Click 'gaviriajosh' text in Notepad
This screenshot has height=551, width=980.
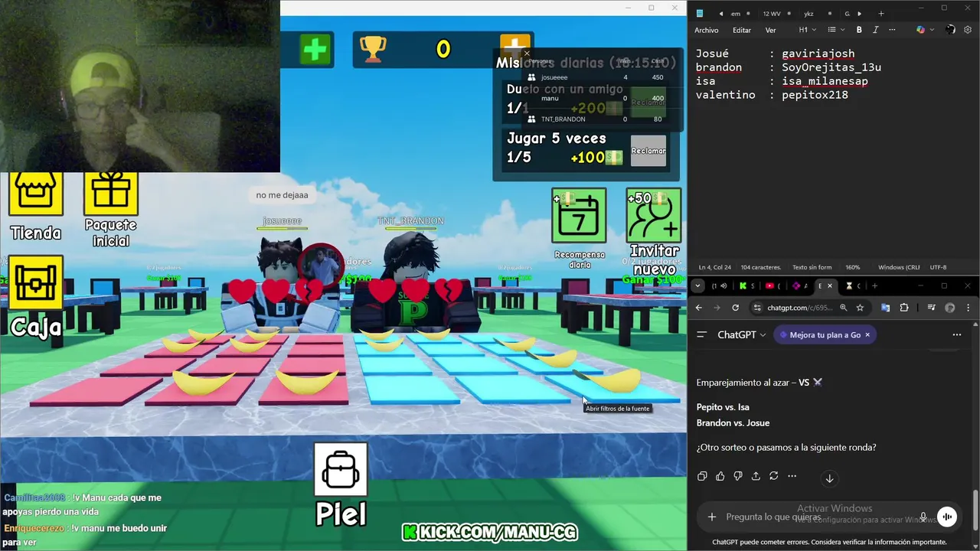coord(818,54)
